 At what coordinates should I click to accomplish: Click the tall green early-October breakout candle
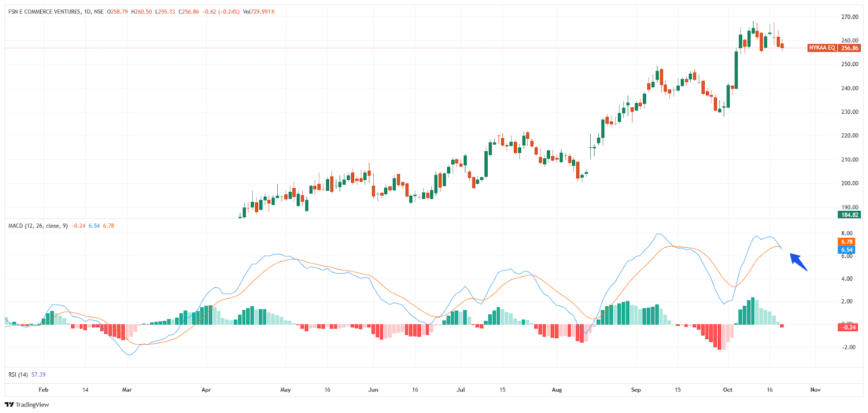[736, 69]
